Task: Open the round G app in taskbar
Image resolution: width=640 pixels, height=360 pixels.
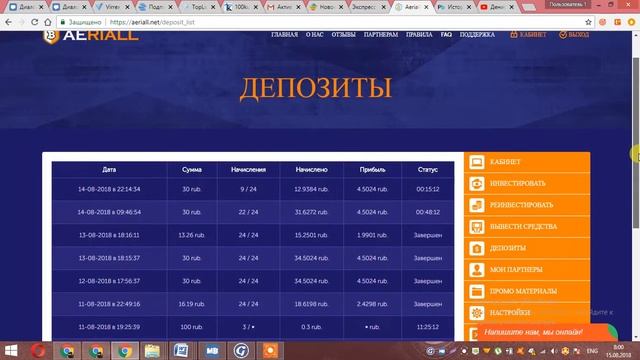Action: click(x=241, y=351)
